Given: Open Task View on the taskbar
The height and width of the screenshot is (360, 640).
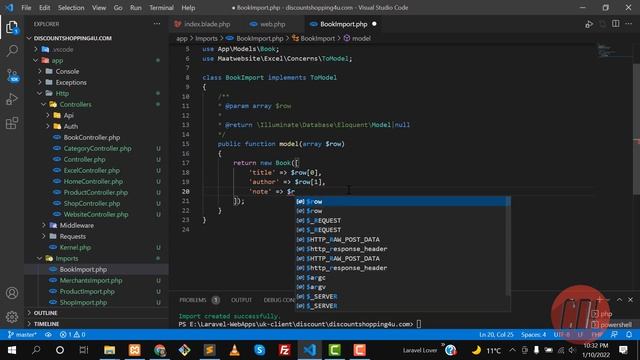Looking at the screenshot, I should (x=84, y=350).
